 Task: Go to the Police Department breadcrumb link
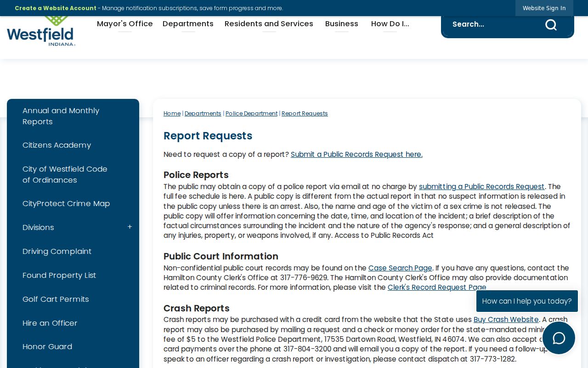point(251,114)
